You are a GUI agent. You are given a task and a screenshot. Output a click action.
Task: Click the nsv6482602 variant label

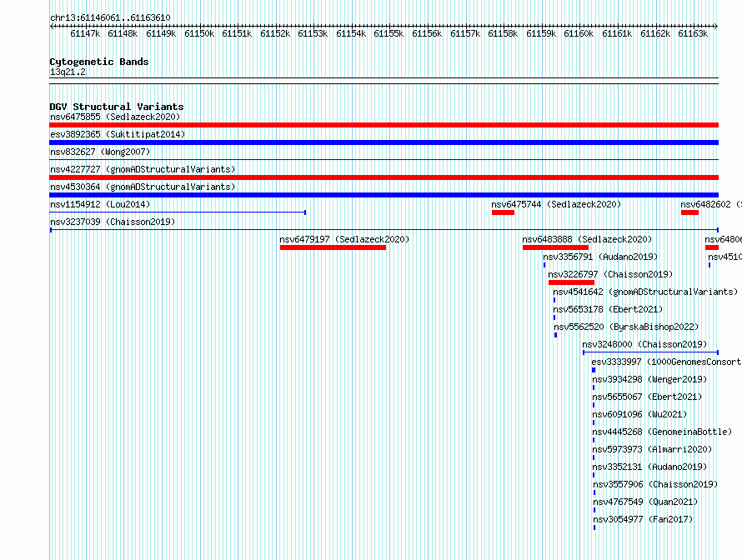tap(711, 204)
